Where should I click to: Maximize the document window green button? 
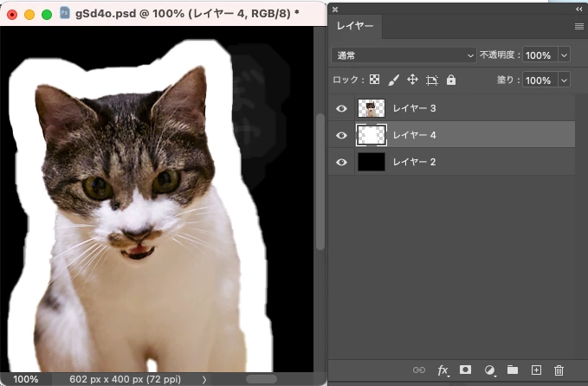click(47, 15)
